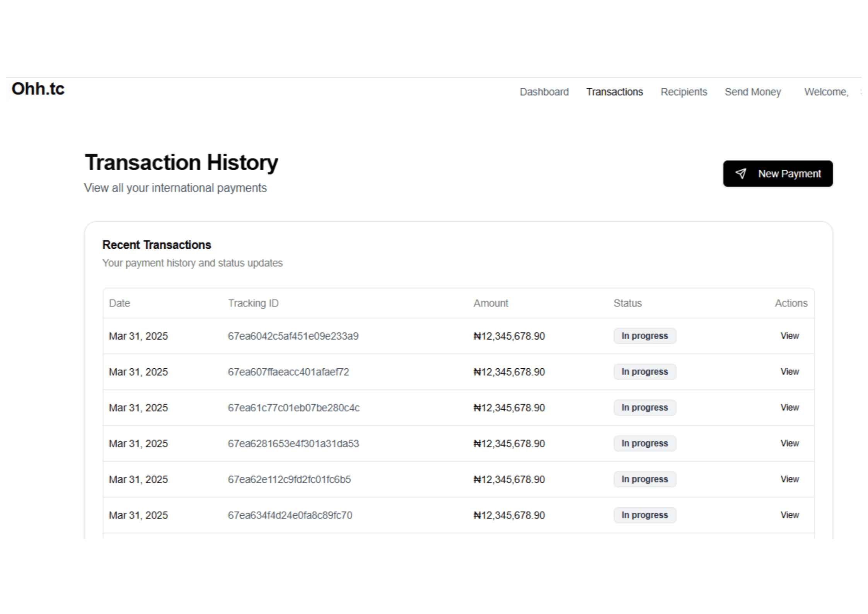
Task: Click the paper plane icon in New Payment
Action: pos(740,173)
